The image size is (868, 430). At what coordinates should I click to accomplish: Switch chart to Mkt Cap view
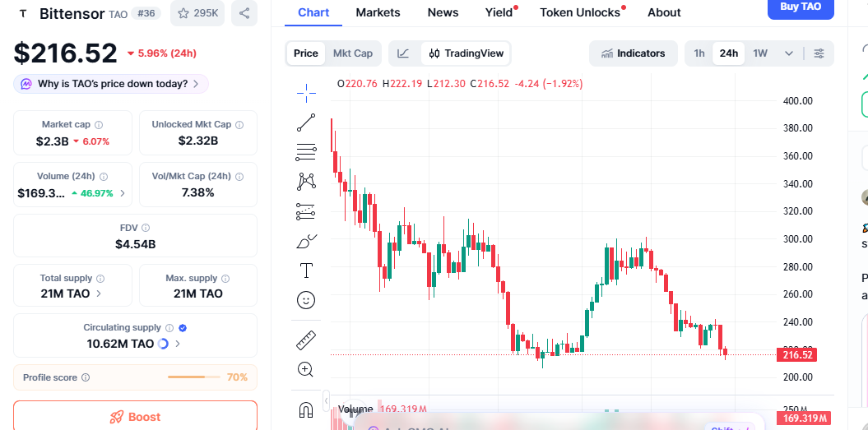click(352, 53)
